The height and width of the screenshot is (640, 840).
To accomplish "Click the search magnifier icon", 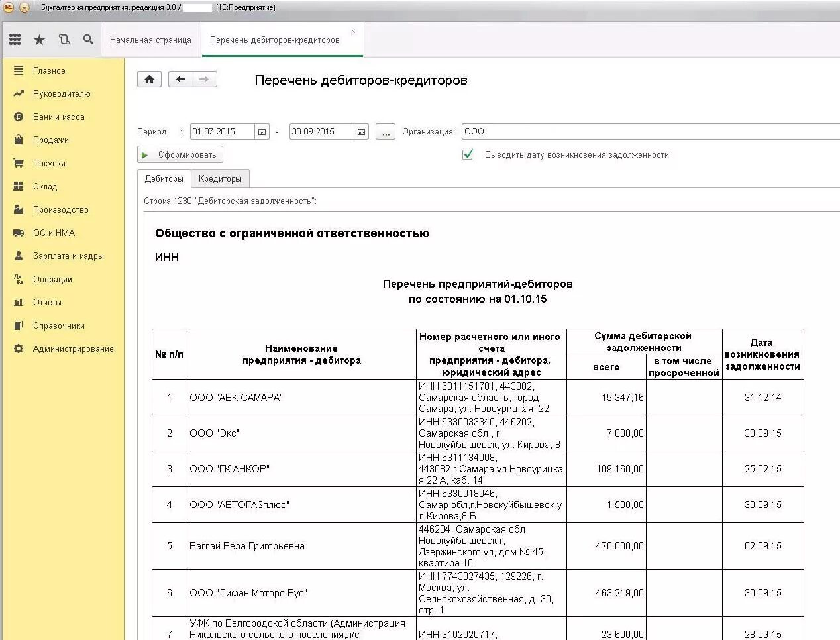I will (88, 40).
